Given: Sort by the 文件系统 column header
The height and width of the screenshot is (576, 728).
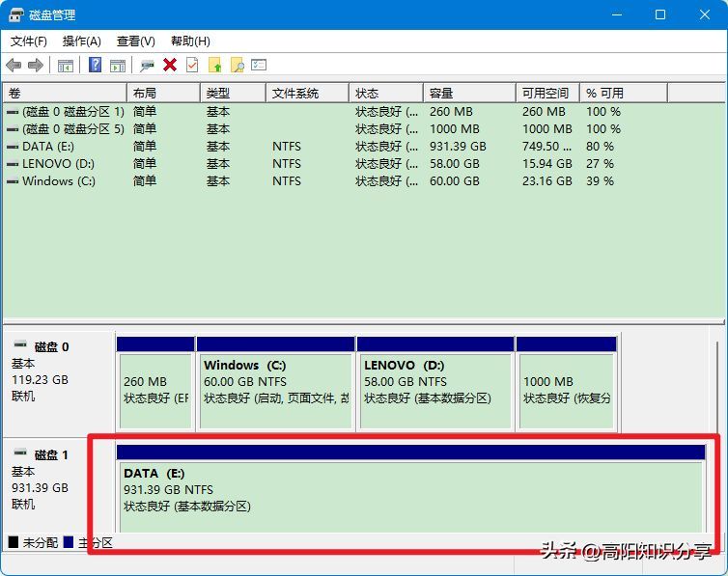Looking at the screenshot, I should coord(307,94).
